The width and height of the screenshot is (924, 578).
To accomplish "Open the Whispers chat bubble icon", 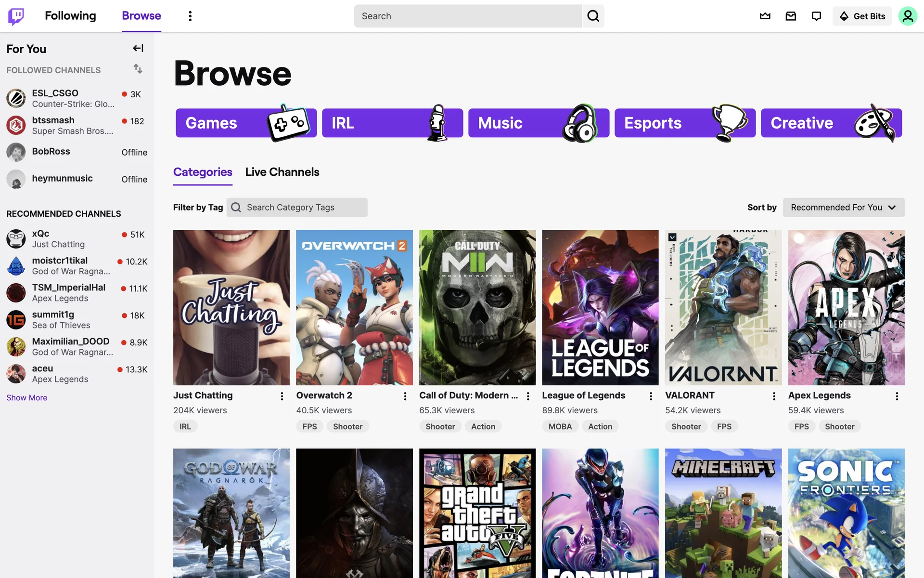I will tap(816, 16).
